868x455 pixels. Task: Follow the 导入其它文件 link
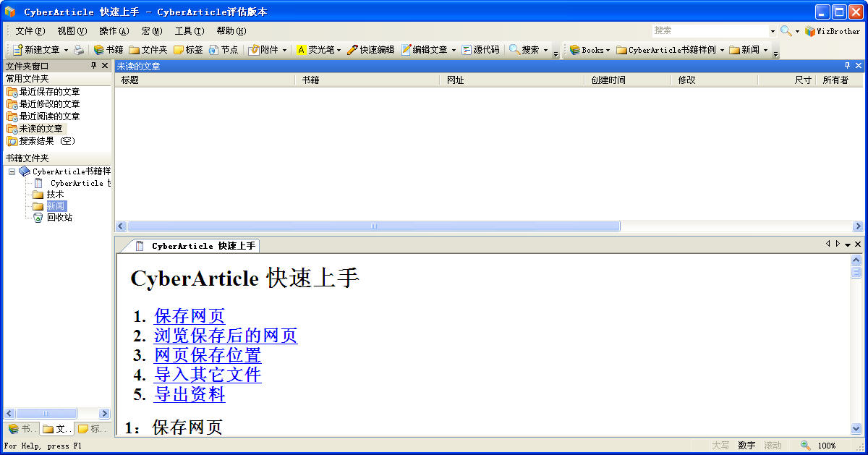point(208,375)
